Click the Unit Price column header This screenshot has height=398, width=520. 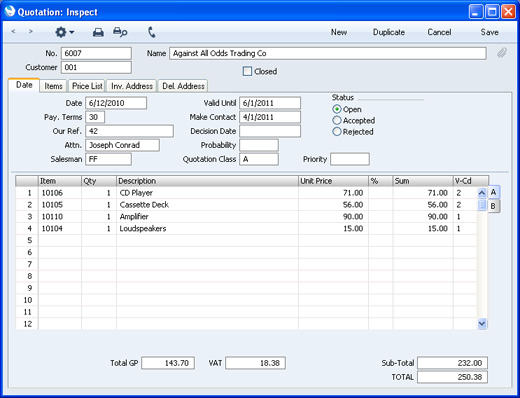point(333,181)
